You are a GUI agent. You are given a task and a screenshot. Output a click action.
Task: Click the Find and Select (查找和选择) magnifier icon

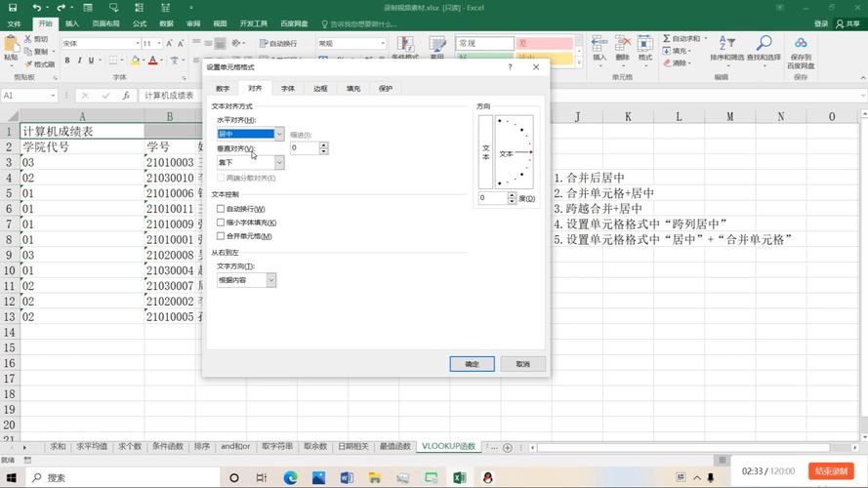(764, 44)
